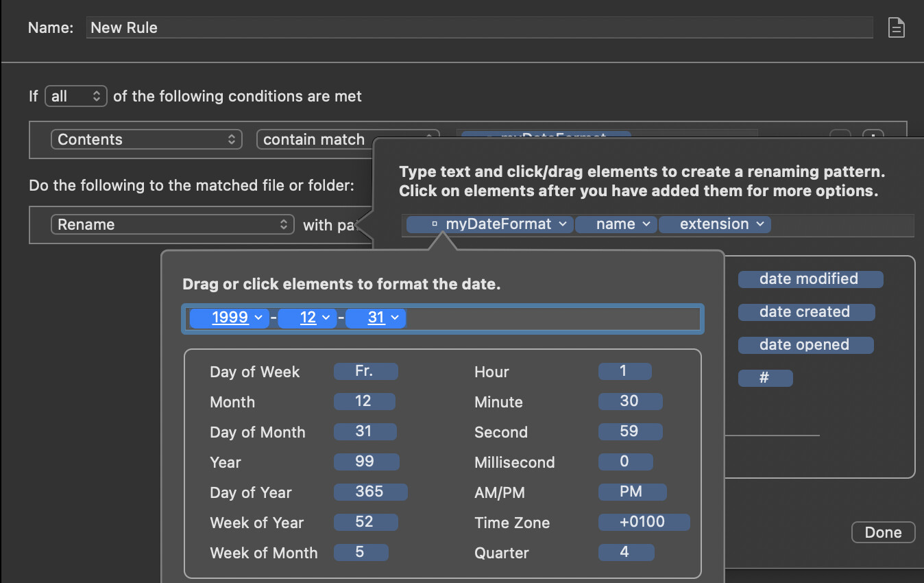Add the Time Zone +0100 element

click(643, 523)
